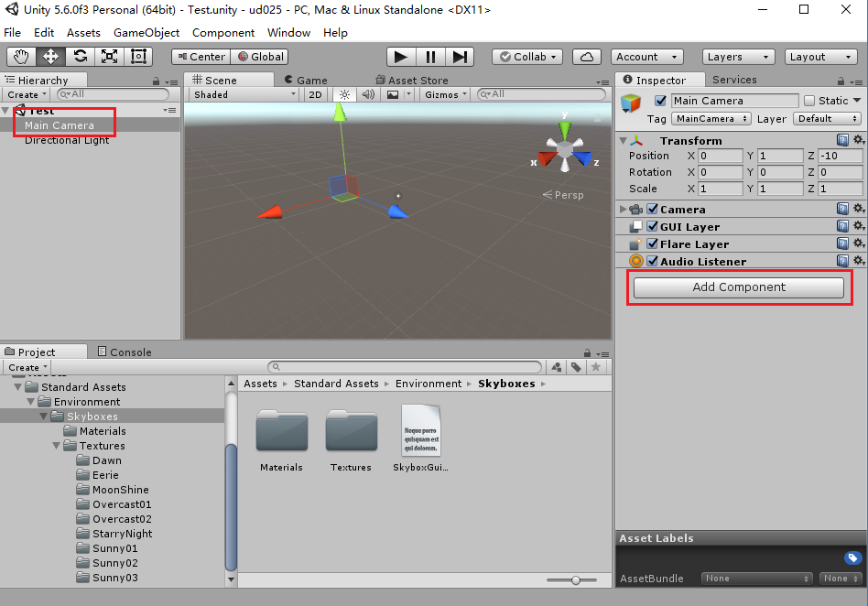868x606 pixels.
Task: Open the File menu
Action: pos(12,33)
